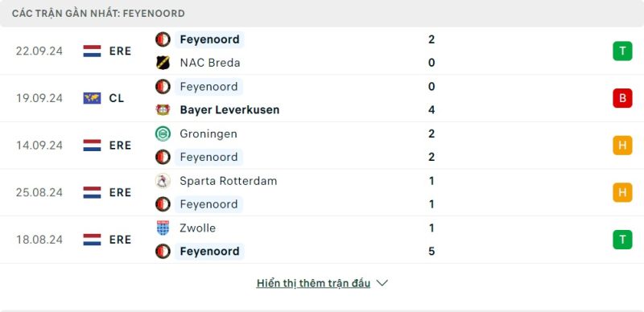Expand more matches with the chevron arrow

[x=382, y=283]
